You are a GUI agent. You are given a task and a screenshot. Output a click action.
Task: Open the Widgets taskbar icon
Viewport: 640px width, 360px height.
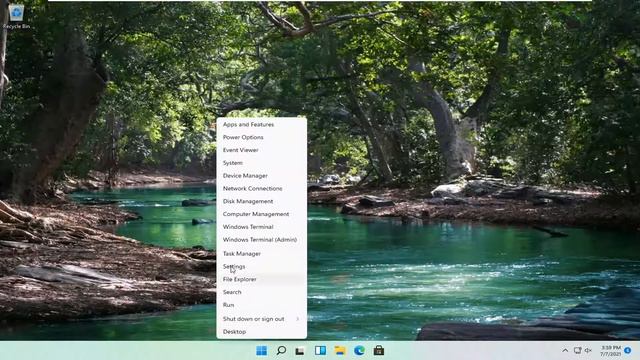pyautogui.click(x=320, y=351)
